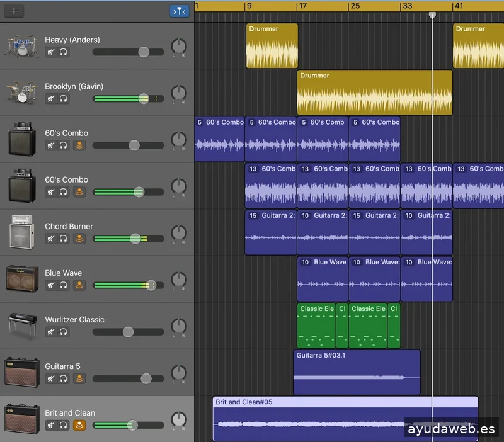Click the Blue Wave amp icon
The width and height of the screenshot is (504, 442).
click(22, 279)
